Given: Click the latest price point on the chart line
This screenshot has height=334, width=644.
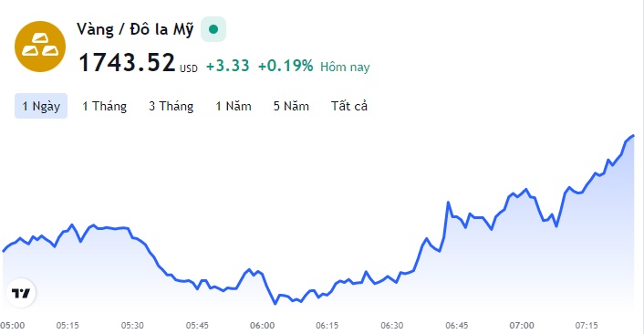Looking at the screenshot, I should tap(633, 136).
